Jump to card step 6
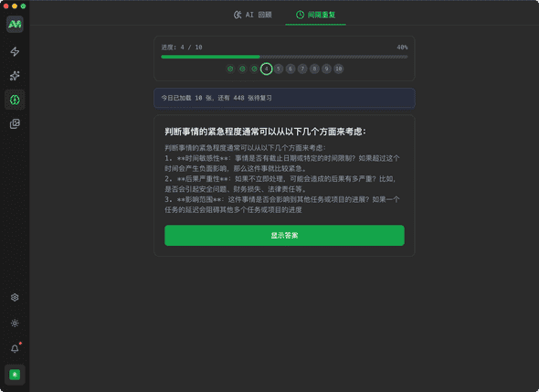 [291, 69]
